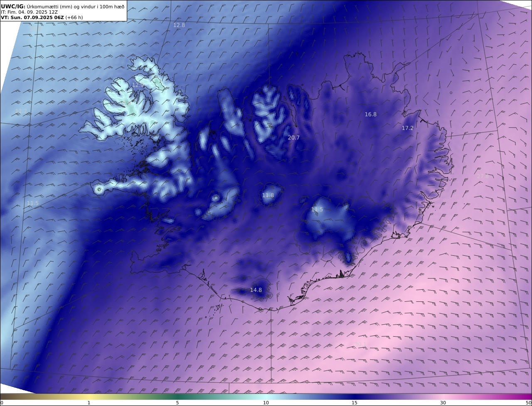Click the 11.5 value off the west coast
The width and height of the screenshot is (532, 406).
32,203
